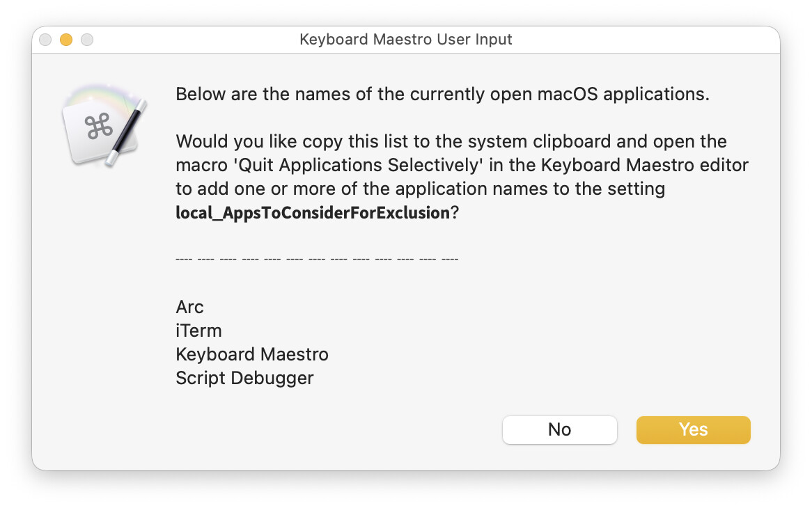Click the grayed-out zoom window button
Image resolution: width=812 pixels, height=508 pixels.
pos(87,40)
